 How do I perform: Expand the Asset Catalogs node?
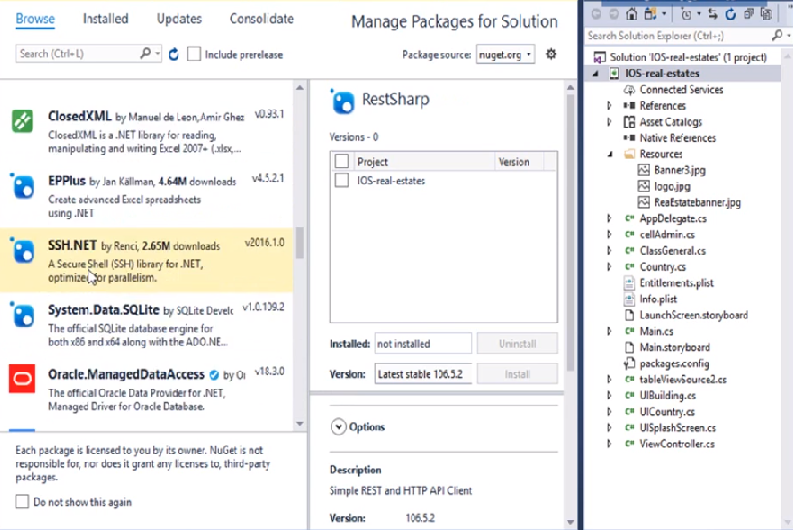pyautogui.click(x=609, y=122)
